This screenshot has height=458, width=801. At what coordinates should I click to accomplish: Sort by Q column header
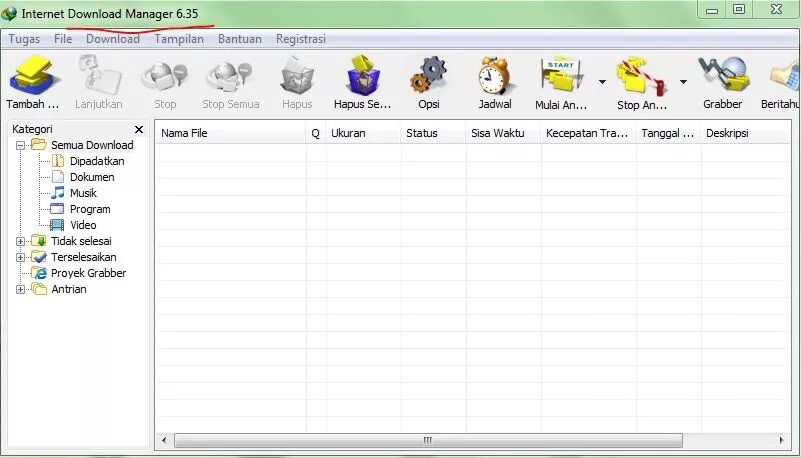pyautogui.click(x=316, y=133)
